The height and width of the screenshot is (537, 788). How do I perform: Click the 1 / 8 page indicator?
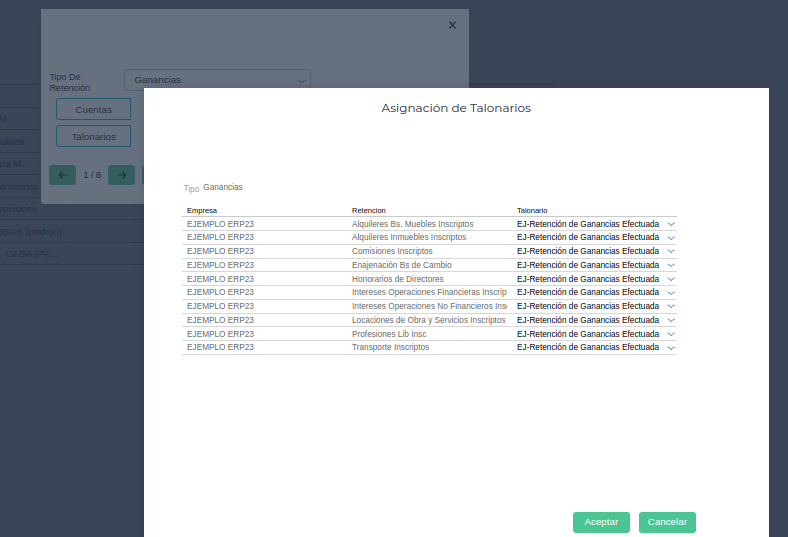coord(92,175)
